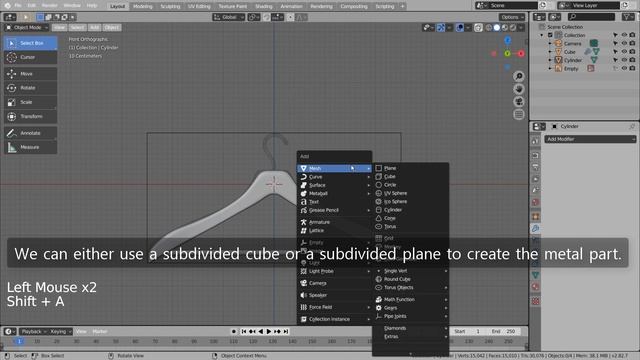Open outliner filter dropdown

(628, 17)
